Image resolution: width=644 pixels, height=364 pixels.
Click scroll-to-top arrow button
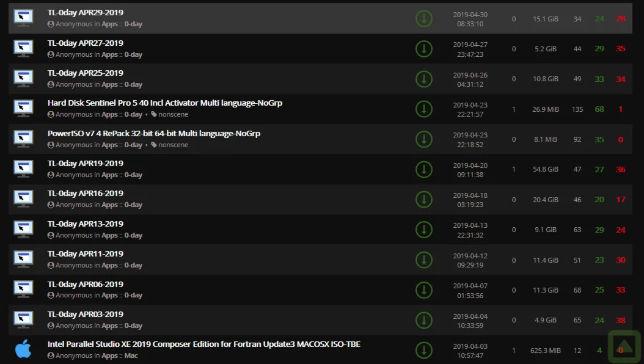click(624, 346)
